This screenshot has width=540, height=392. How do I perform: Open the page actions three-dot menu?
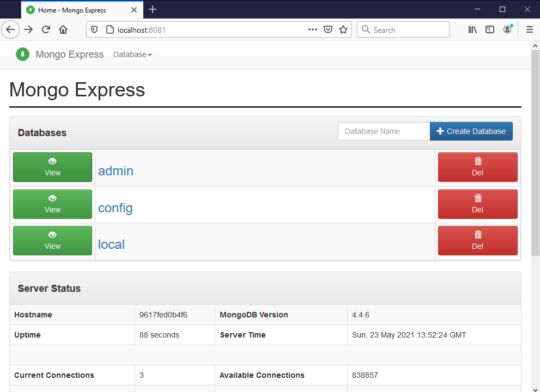(313, 29)
